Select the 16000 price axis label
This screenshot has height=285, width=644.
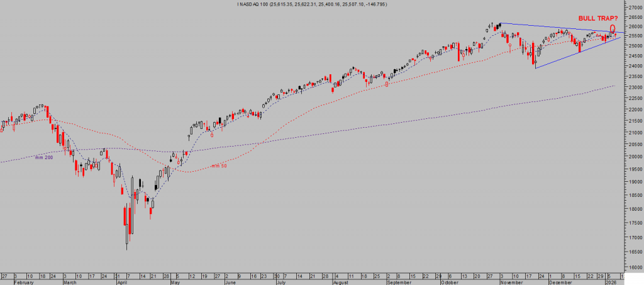pyautogui.click(x=635, y=267)
